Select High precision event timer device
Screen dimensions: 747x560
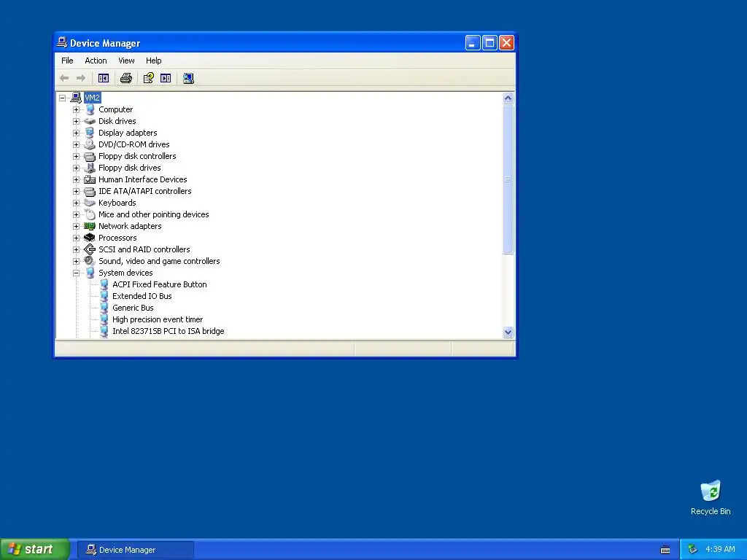point(158,319)
